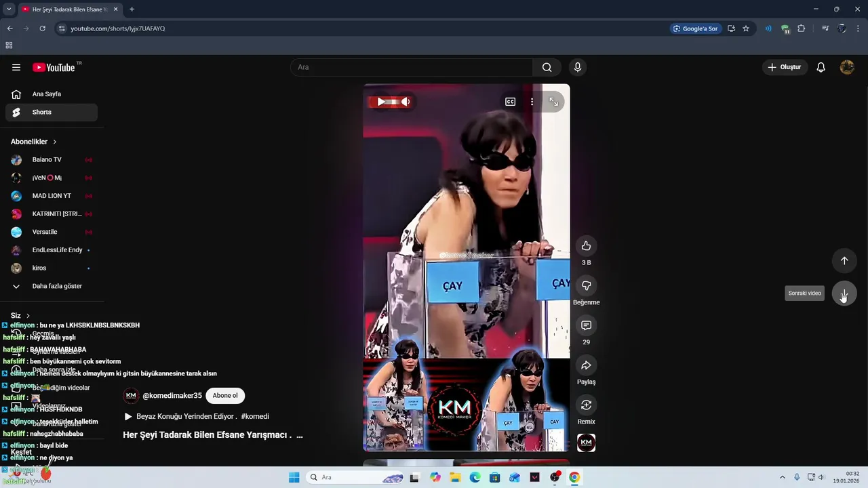Open the YouTube account avatar menu
The height and width of the screenshot is (488, 868).
pos(847,67)
